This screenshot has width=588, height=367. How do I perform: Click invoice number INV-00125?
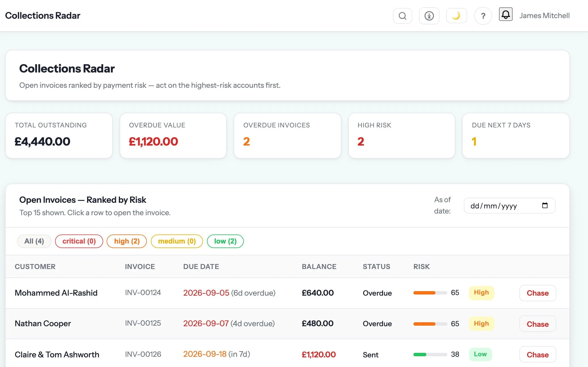pos(143,323)
